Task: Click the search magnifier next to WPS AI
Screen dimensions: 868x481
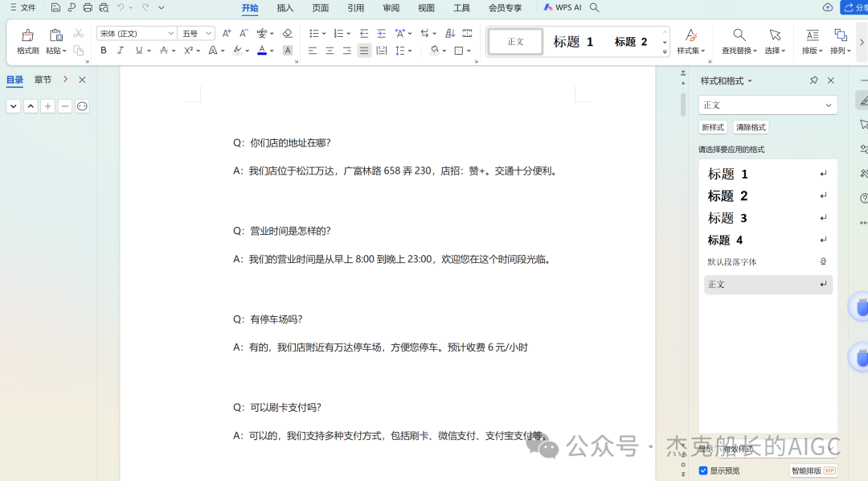Action: coord(595,8)
